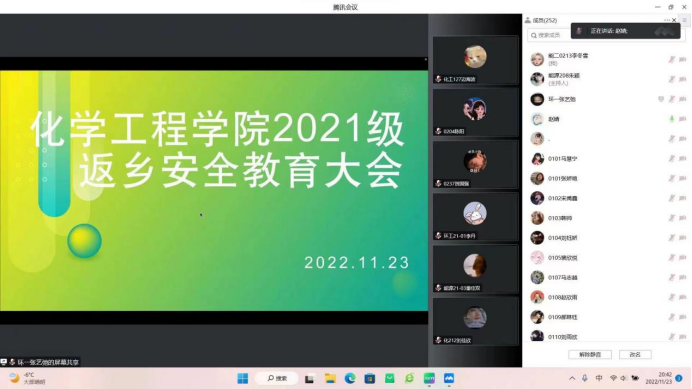
Task: Open the top-right hamburger menu
Action: (684, 20)
